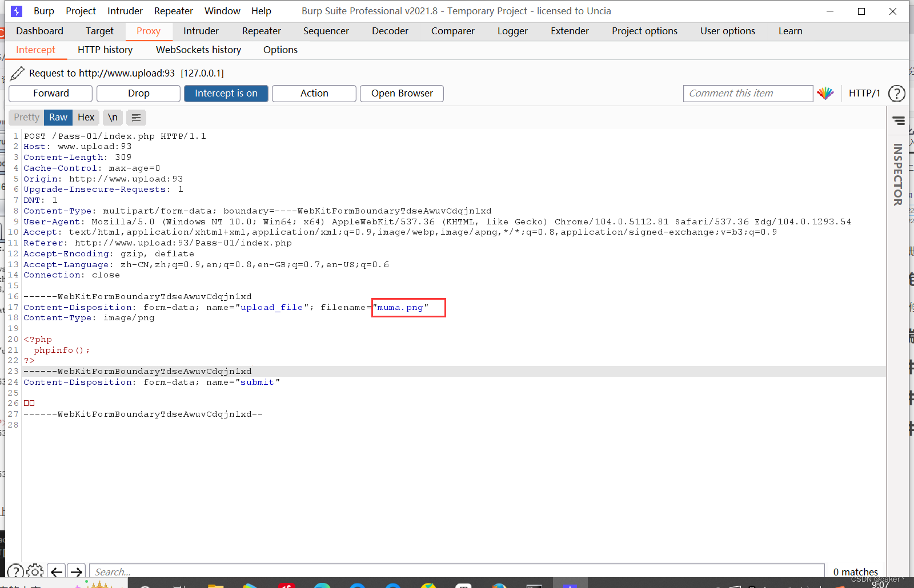Open the proxy Options sub-tab
Viewport: 914px width, 588px height.
pos(280,50)
